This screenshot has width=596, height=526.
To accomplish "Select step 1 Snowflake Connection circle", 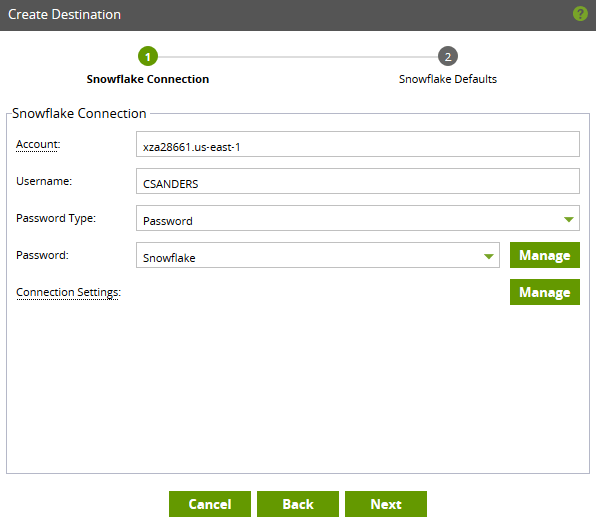I will coord(148,57).
